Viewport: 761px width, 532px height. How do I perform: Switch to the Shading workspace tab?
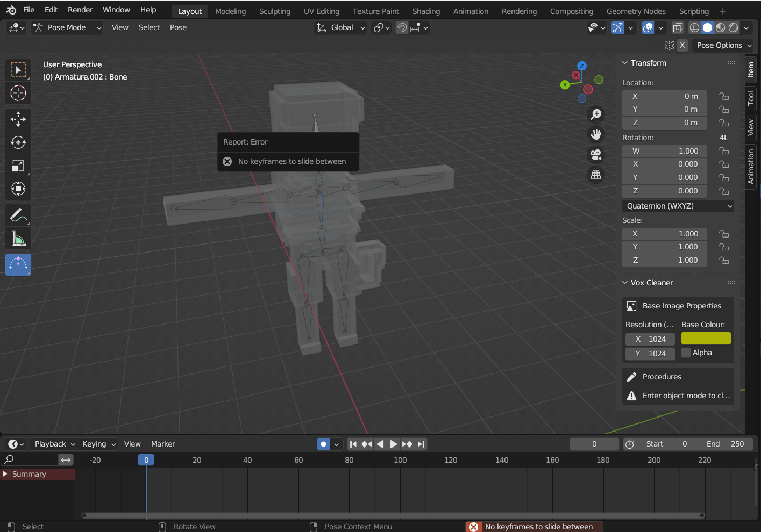click(426, 11)
